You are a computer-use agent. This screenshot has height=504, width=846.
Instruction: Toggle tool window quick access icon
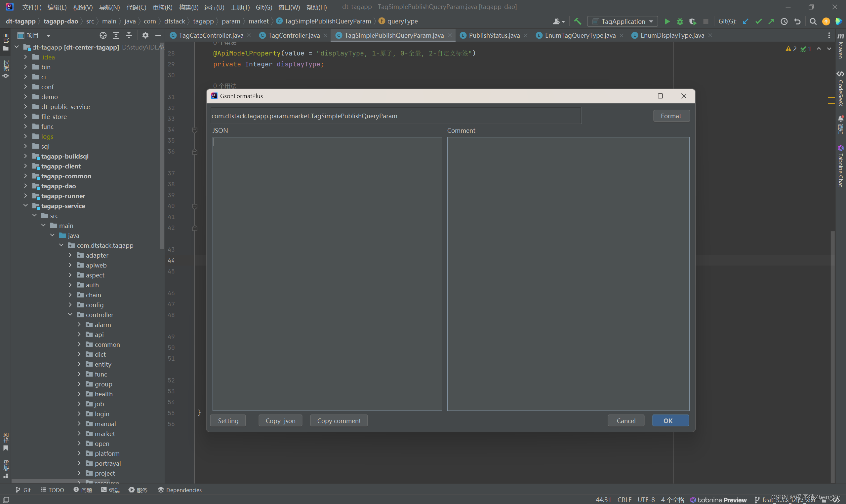[x=6, y=500]
